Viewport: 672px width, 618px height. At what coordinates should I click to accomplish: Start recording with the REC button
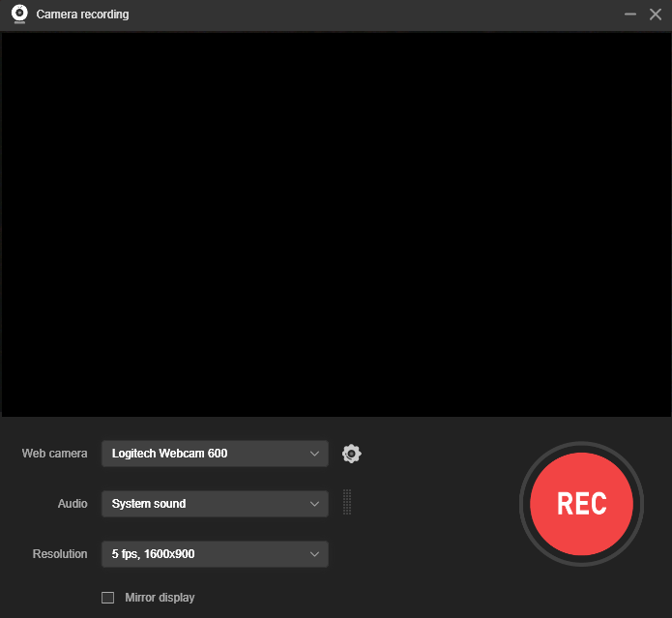pyautogui.click(x=581, y=504)
